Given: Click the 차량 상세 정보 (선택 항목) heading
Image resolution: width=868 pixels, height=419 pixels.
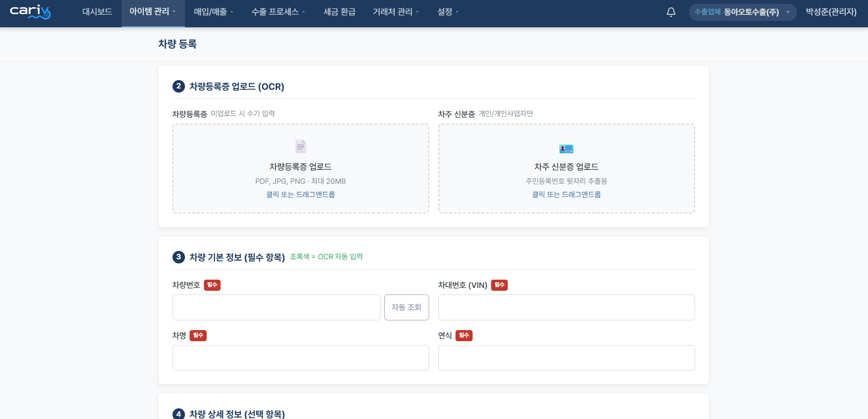Looking at the screenshot, I should pyautogui.click(x=237, y=414).
